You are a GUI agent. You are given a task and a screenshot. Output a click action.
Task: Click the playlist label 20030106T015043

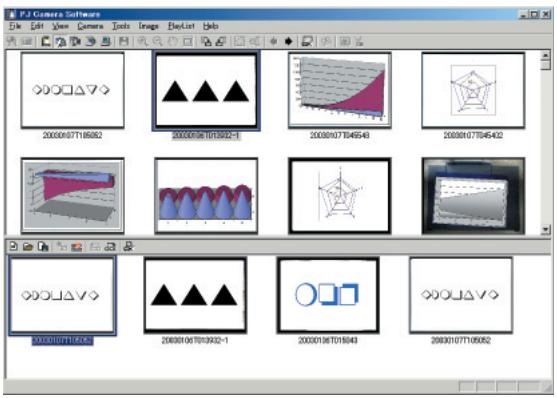tap(328, 340)
